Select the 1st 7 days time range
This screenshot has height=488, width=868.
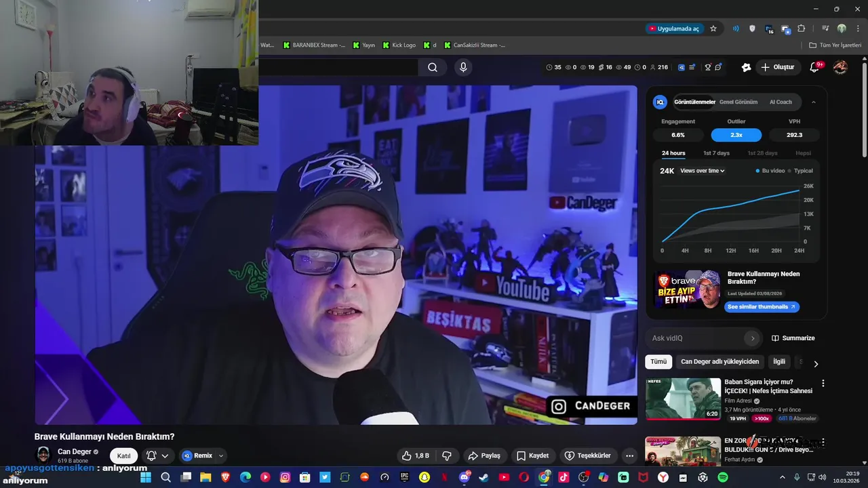[x=716, y=153]
